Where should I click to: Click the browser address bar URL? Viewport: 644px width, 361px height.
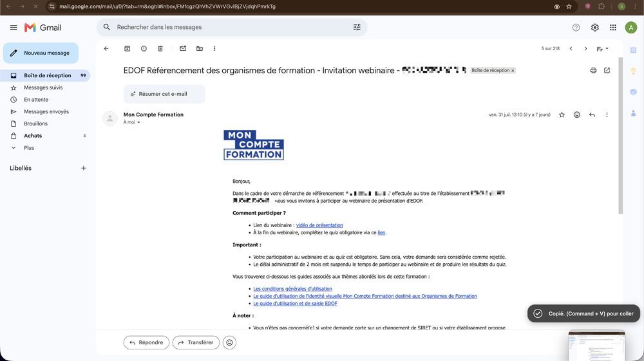tap(167, 6)
